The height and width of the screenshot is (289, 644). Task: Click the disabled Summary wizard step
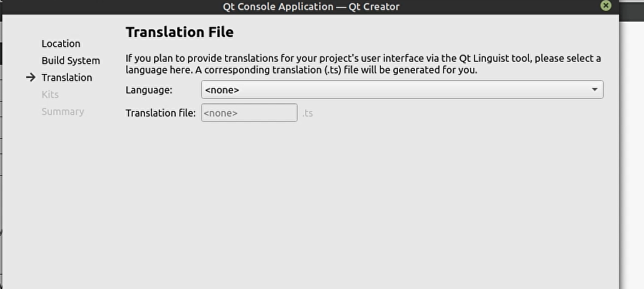[x=63, y=112]
